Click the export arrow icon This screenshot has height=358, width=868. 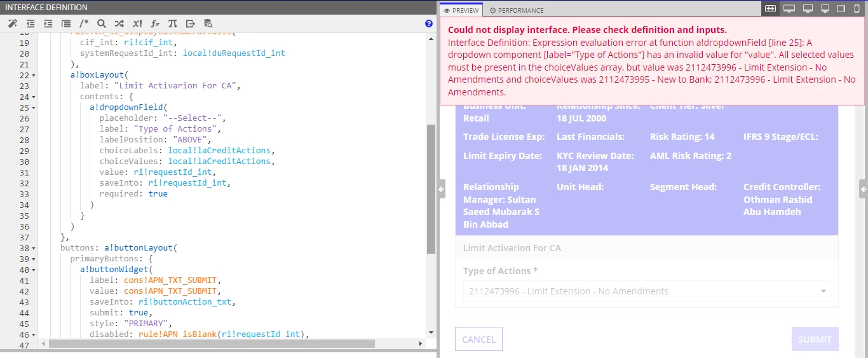pyautogui.click(x=191, y=24)
